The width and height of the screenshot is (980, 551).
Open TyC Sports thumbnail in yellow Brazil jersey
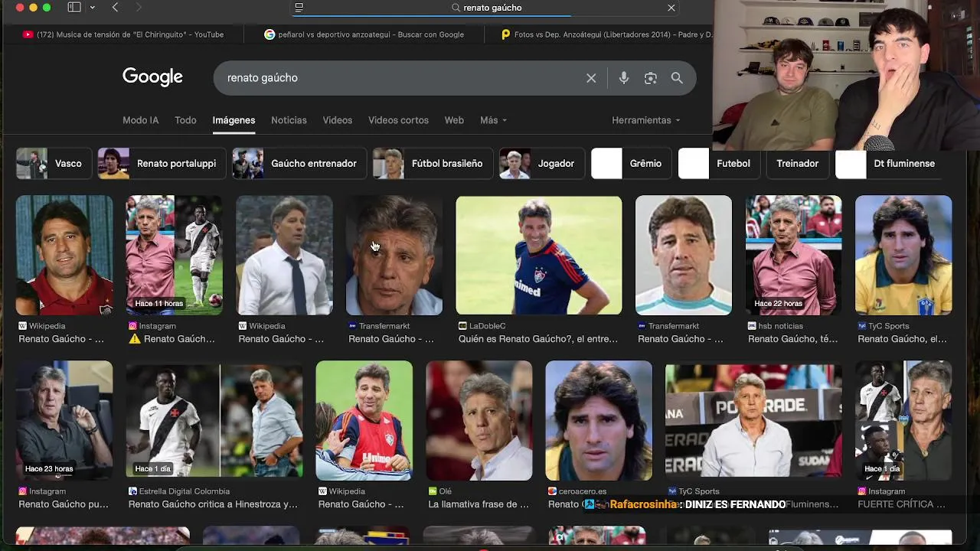tap(903, 255)
